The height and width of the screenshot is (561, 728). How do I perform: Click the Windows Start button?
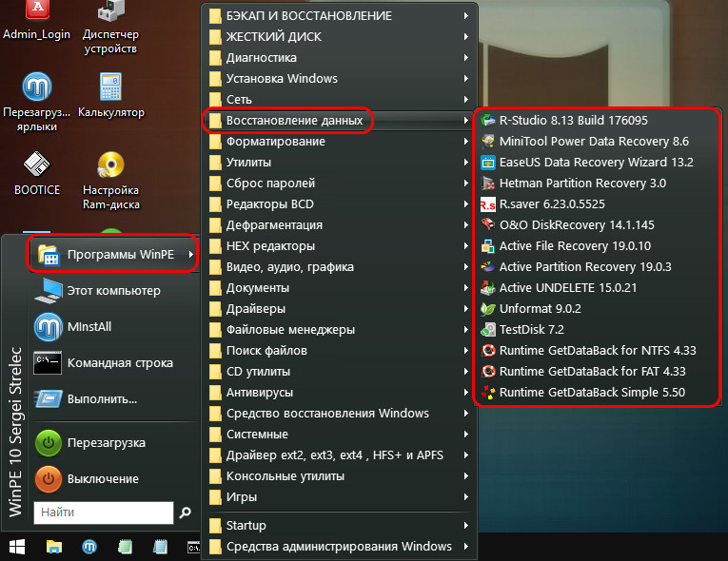pos(17,547)
